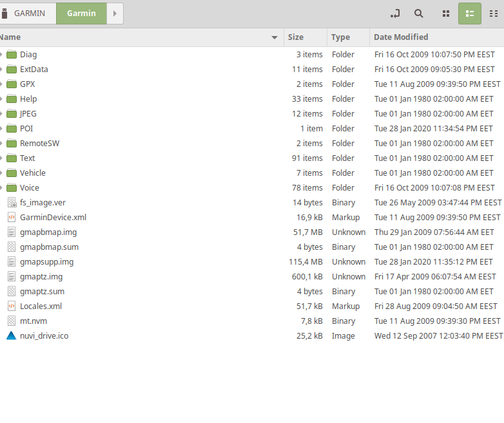Click the Voice folder icon
The width and height of the screenshot is (504, 423).
[x=12, y=187]
